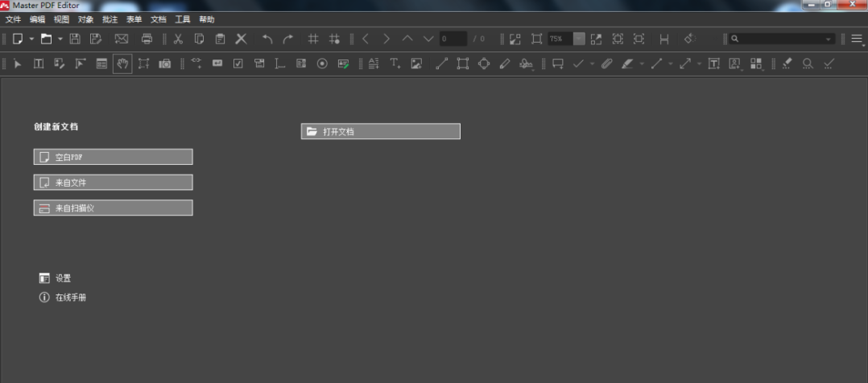
Task: Click the camera Snapshot tool
Action: click(165, 64)
